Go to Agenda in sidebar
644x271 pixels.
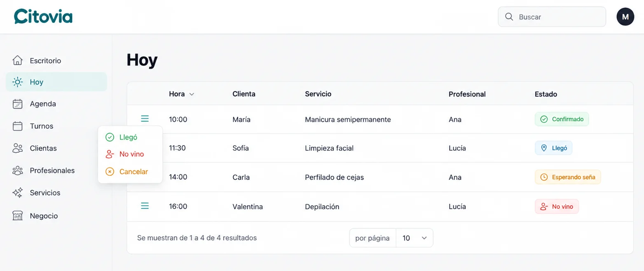point(56,104)
